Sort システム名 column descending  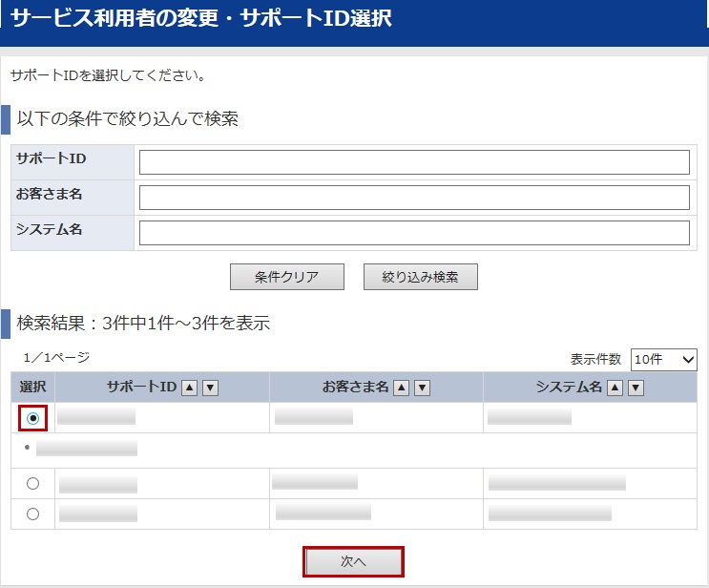coord(636,388)
